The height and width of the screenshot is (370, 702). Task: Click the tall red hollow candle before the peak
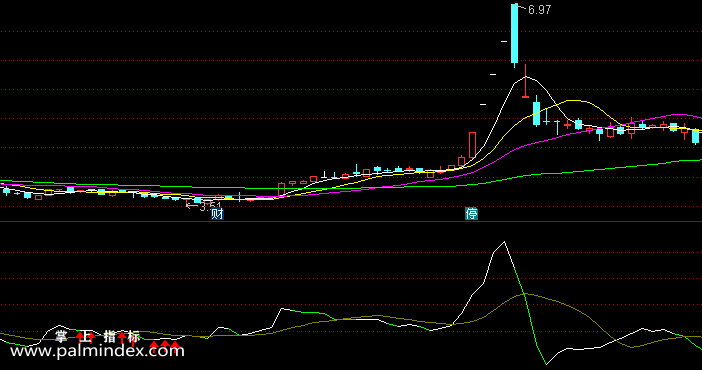[x=472, y=145]
